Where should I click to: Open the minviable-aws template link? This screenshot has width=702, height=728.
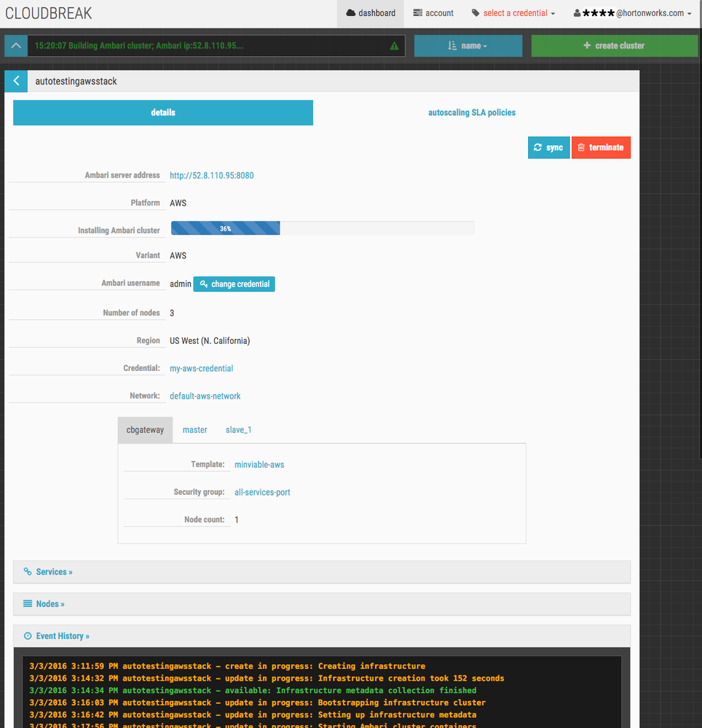[x=259, y=465]
